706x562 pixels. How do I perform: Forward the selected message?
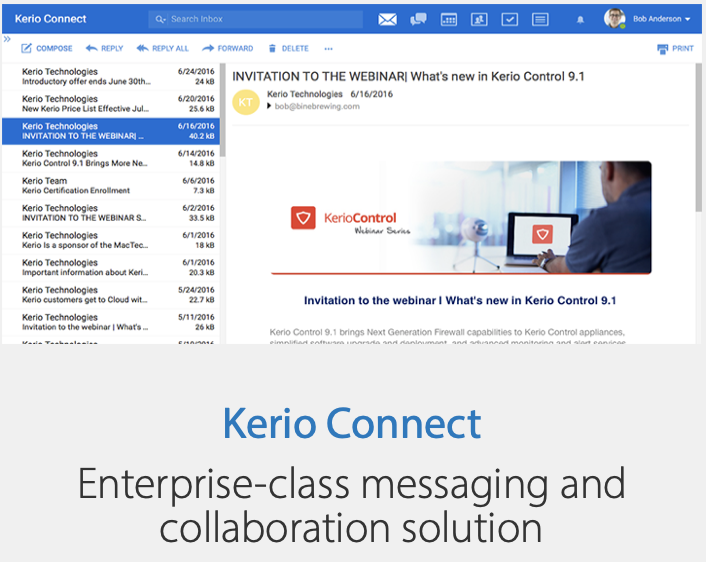(228, 48)
